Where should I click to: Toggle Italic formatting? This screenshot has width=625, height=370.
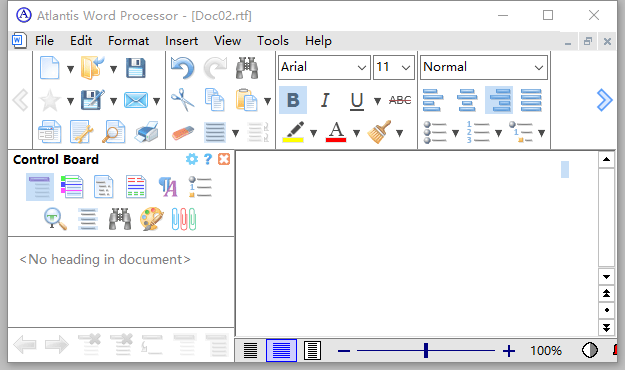click(x=325, y=100)
